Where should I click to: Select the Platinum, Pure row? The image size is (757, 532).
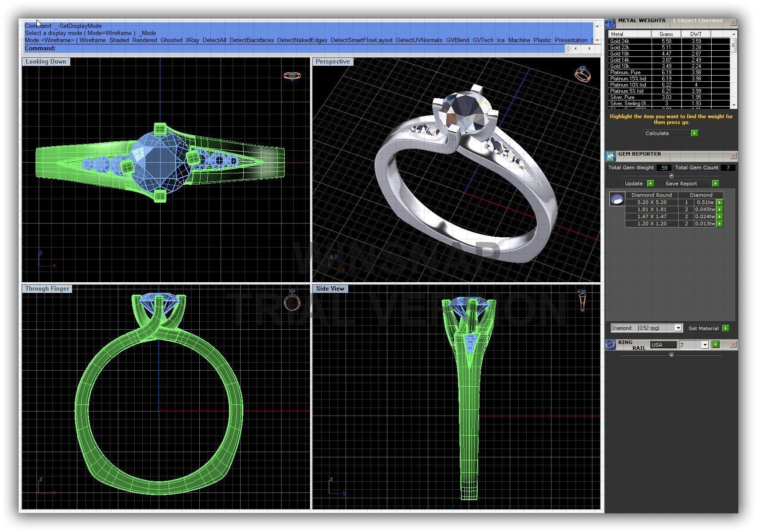coord(669,72)
